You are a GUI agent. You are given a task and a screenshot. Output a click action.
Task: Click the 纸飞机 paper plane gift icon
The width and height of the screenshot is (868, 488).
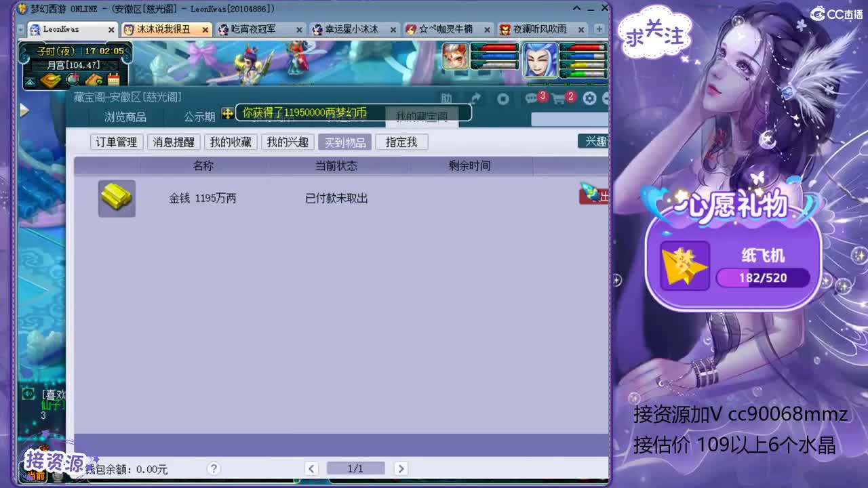pyautogui.click(x=685, y=266)
